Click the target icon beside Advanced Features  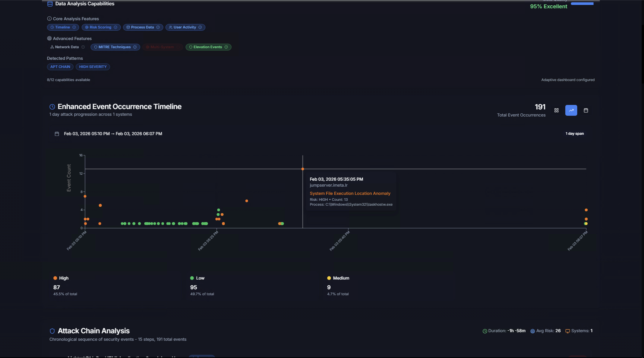(x=50, y=38)
